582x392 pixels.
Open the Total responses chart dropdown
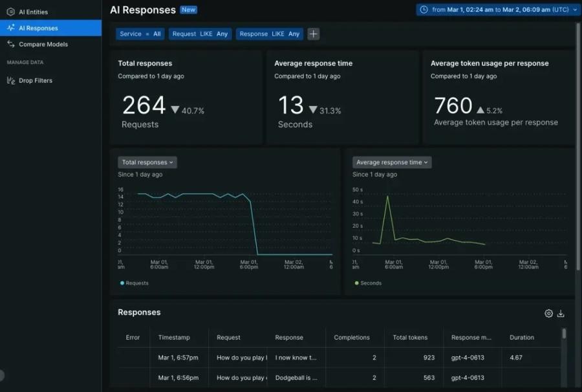(147, 162)
